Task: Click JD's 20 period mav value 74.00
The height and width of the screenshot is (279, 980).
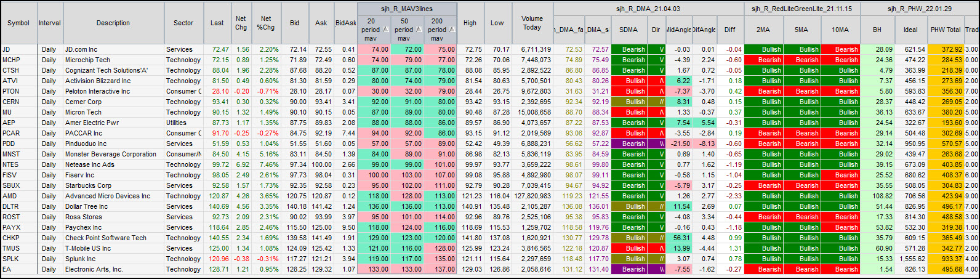Action: pos(374,49)
